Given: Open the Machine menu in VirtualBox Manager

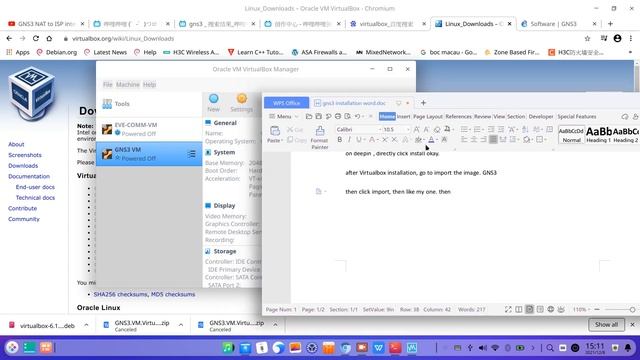Looking at the screenshot, I should [128, 84].
